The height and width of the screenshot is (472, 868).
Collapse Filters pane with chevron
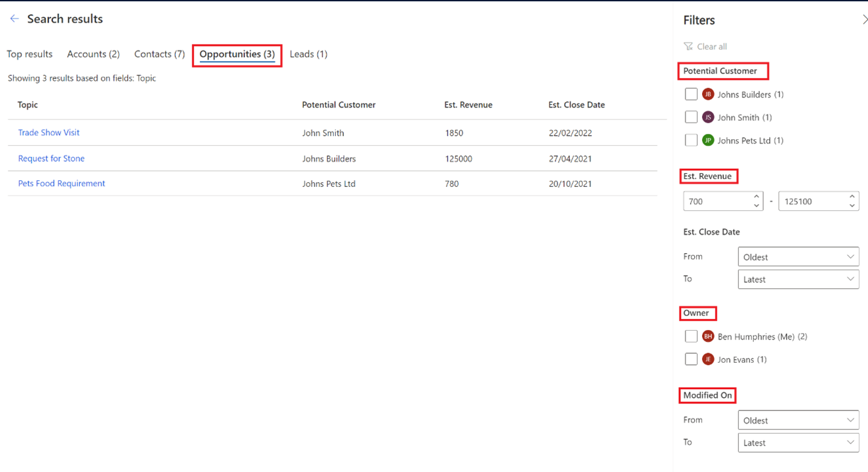pos(864,20)
